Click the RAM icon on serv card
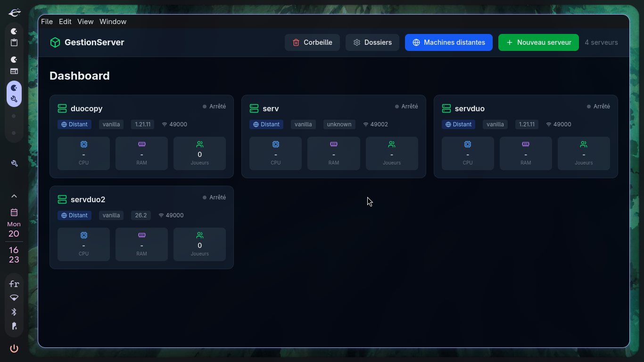 pos(334,144)
